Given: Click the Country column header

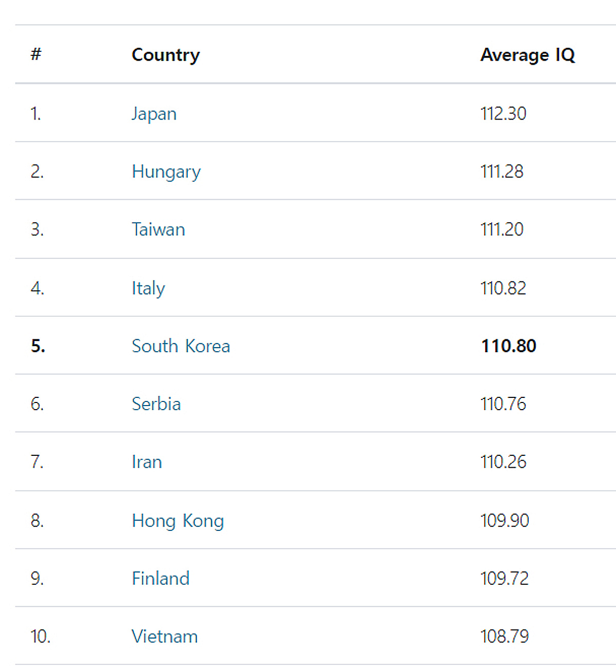Looking at the screenshot, I should point(165,55).
